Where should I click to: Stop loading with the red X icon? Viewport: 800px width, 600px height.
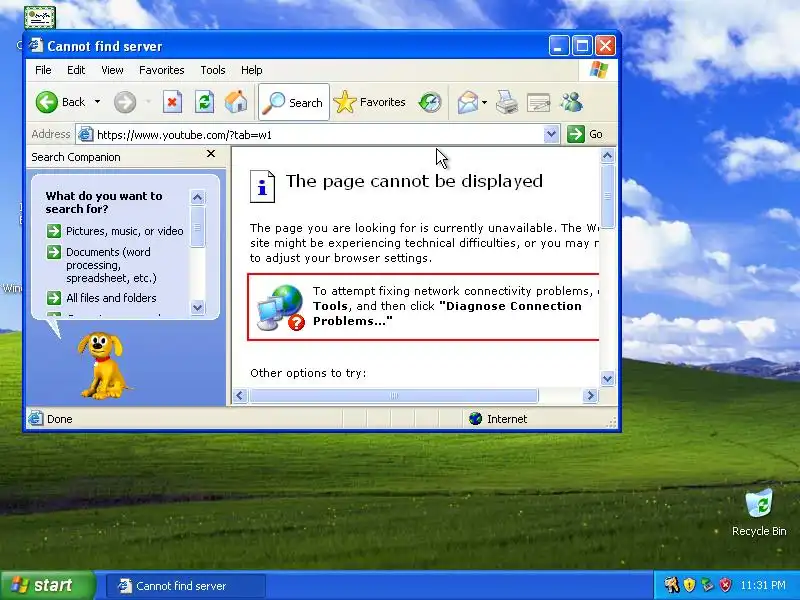click(172, 102)
